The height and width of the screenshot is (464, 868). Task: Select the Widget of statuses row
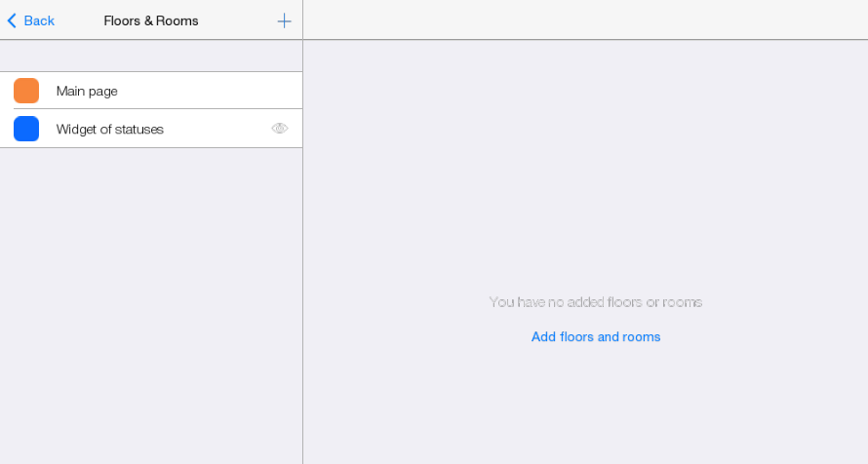151,129
